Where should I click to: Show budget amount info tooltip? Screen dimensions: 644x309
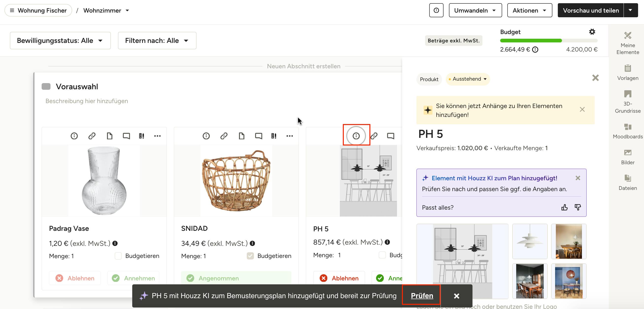(535, 50)
